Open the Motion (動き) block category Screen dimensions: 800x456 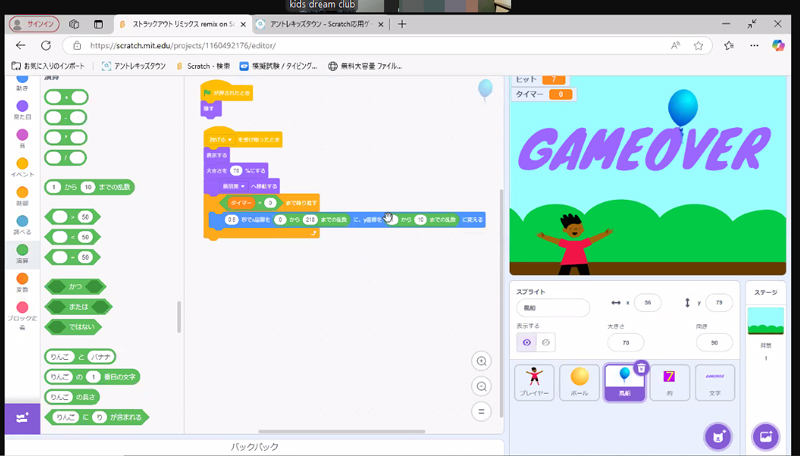coord(22,82)
